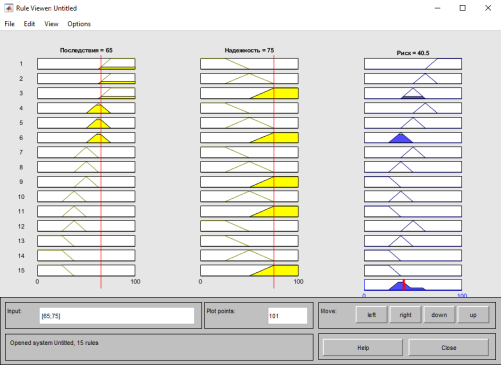Open the File menu
The height and width of the screenshot is (365, 501).
pyautogui.click(x=9, y=24)
